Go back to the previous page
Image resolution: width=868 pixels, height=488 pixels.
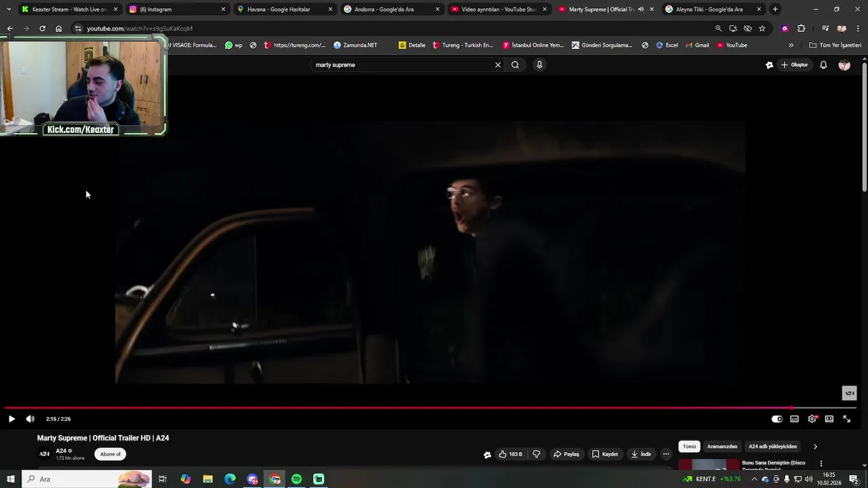click(x=9, y=28)
